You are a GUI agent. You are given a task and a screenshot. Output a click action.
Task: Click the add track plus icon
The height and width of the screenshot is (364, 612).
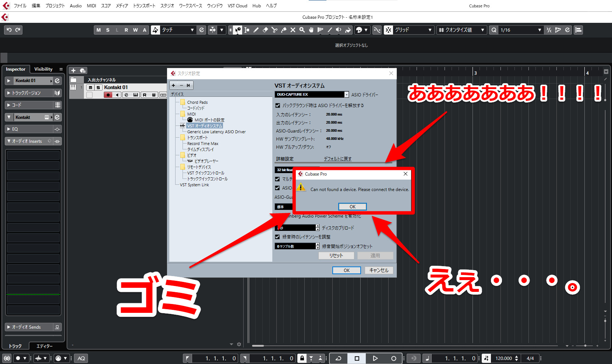coord(73,70)
